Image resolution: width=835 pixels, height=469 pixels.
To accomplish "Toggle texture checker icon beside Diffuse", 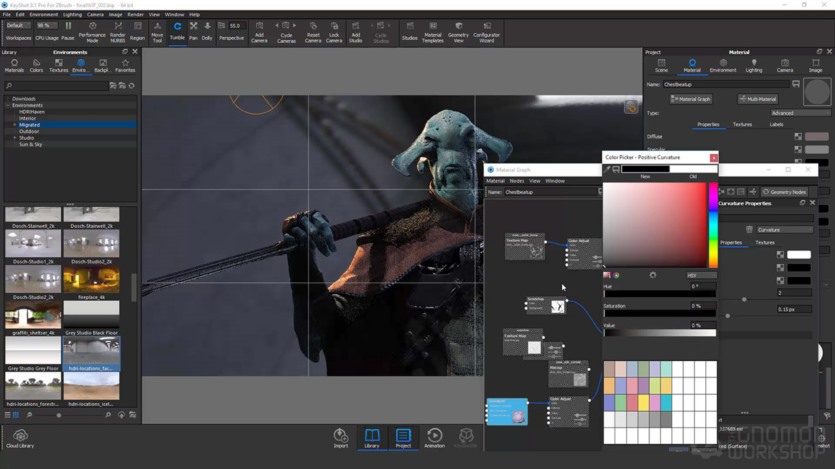I will pyautogui.click(x=798, y=137).
